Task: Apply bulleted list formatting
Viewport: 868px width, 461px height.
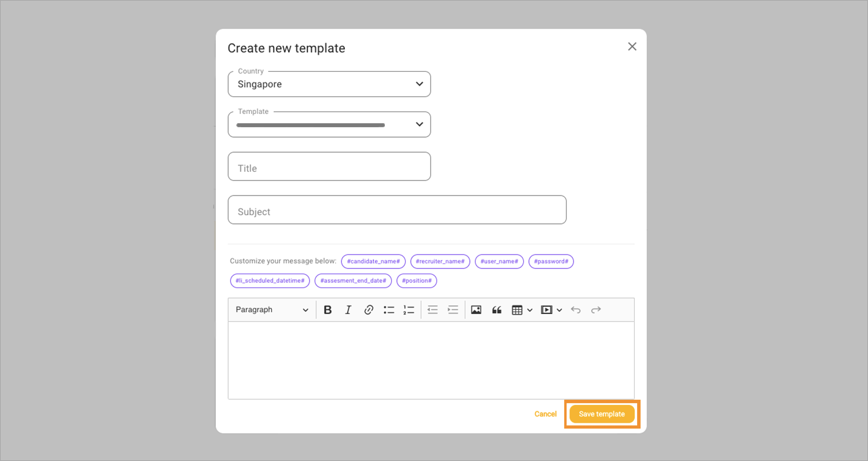Action: pos(389,310)
